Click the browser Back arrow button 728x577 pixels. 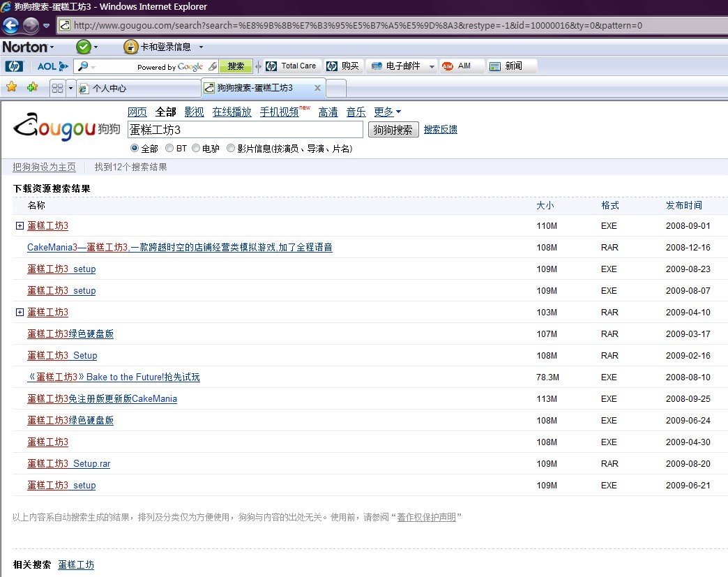coord(10,26)
